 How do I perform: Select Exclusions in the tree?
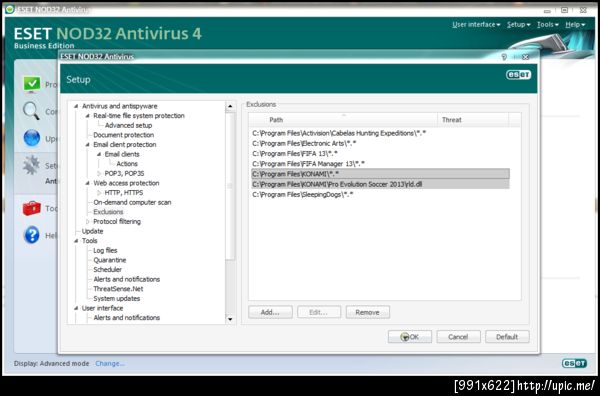point(108,212)
